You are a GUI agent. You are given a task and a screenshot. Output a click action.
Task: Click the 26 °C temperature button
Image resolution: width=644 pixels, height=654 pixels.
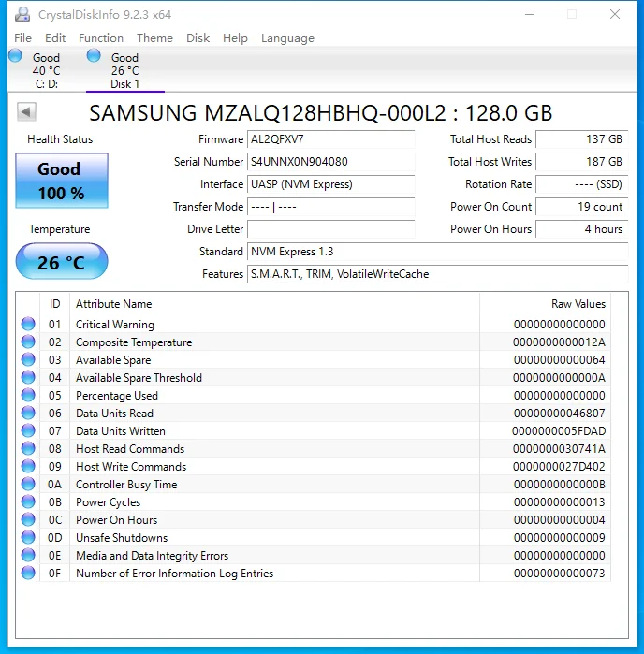coord(61,263)
